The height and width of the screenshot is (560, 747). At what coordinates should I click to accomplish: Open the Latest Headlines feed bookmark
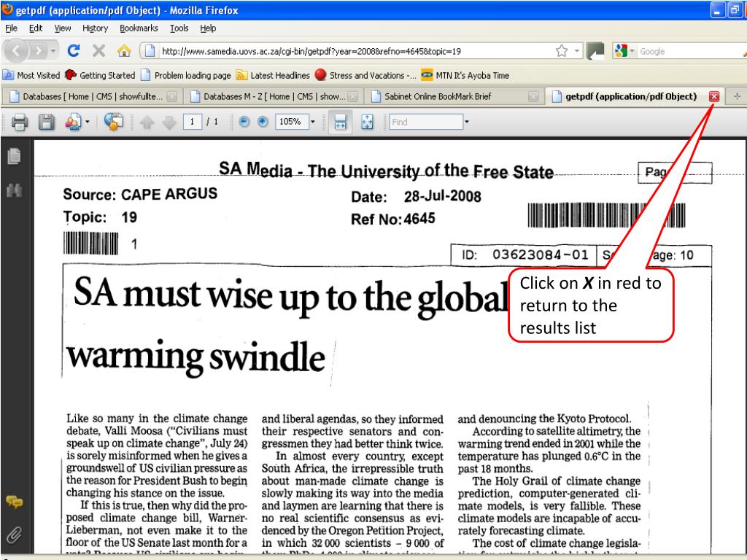pyautogui.click(x=273, y=75)
